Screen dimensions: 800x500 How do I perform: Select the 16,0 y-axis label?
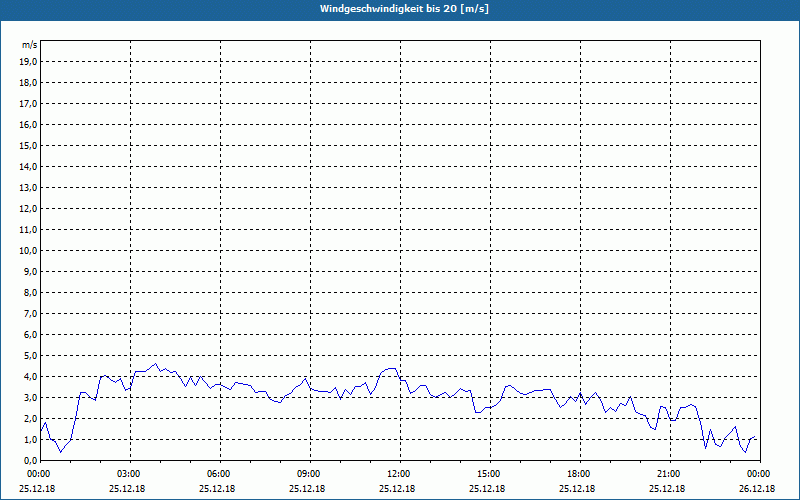point(29,124)
